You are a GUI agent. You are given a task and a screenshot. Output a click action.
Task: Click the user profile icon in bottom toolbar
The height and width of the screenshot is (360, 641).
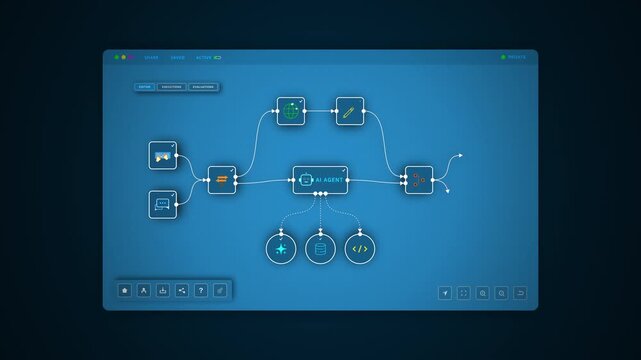coord(143,291)
